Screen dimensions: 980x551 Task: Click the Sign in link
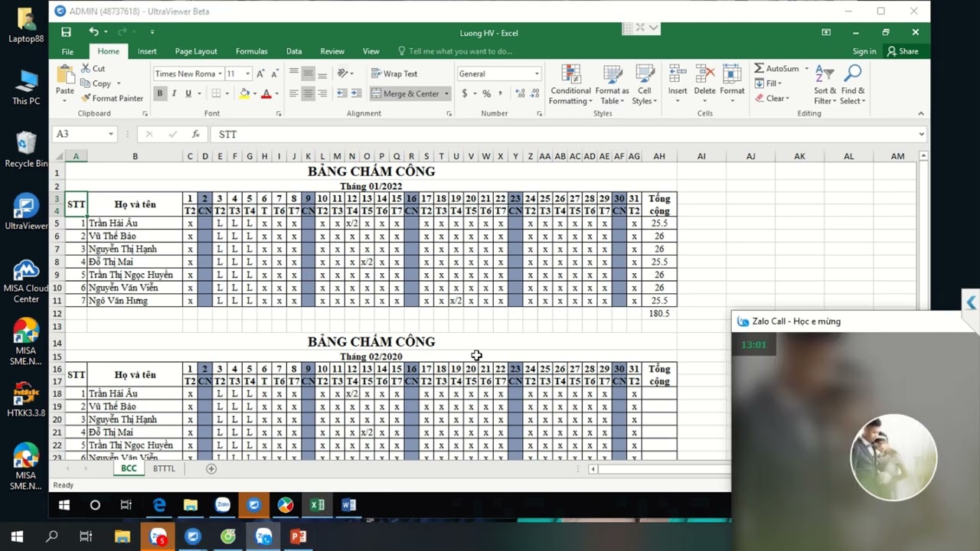(864, 51)
